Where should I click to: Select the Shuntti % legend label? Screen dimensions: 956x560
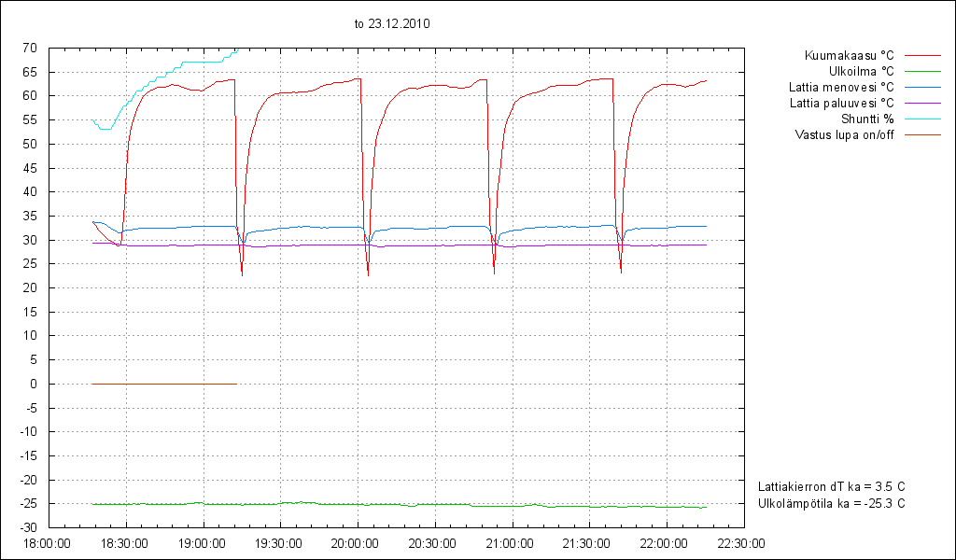point(866,119)
